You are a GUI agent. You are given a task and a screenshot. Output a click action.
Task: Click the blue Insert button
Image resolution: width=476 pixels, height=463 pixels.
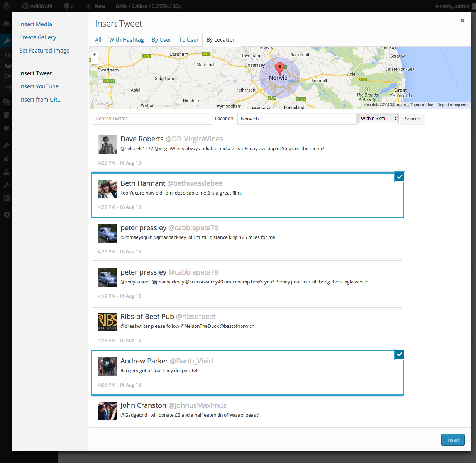tap(453, 440)
